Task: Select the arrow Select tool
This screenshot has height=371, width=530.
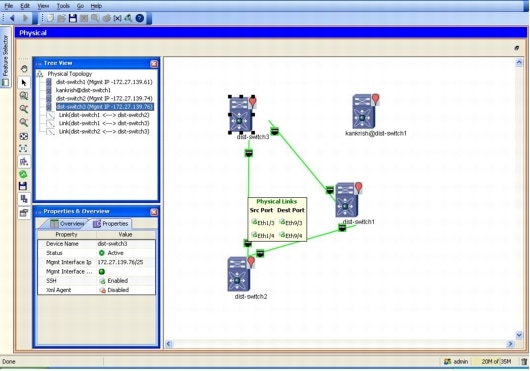Action: [24, 82]
